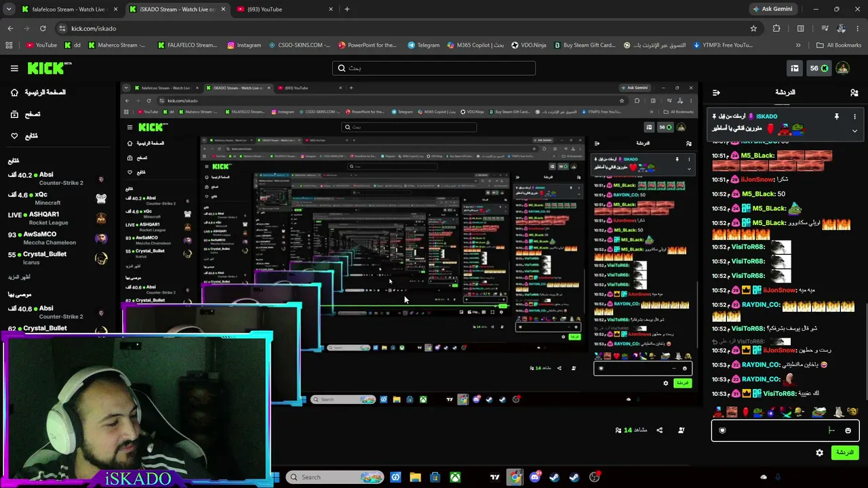Go to the Home page in the Kick sidebar
Image resolution: width=868 pixels, height=488 pixels.
tap(38, 92)
